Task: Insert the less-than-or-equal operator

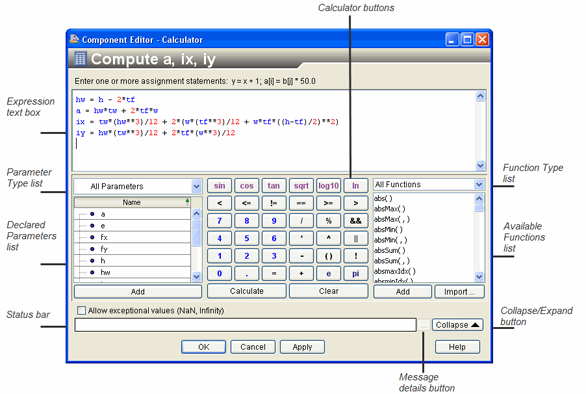Action: tap(247, 203)
